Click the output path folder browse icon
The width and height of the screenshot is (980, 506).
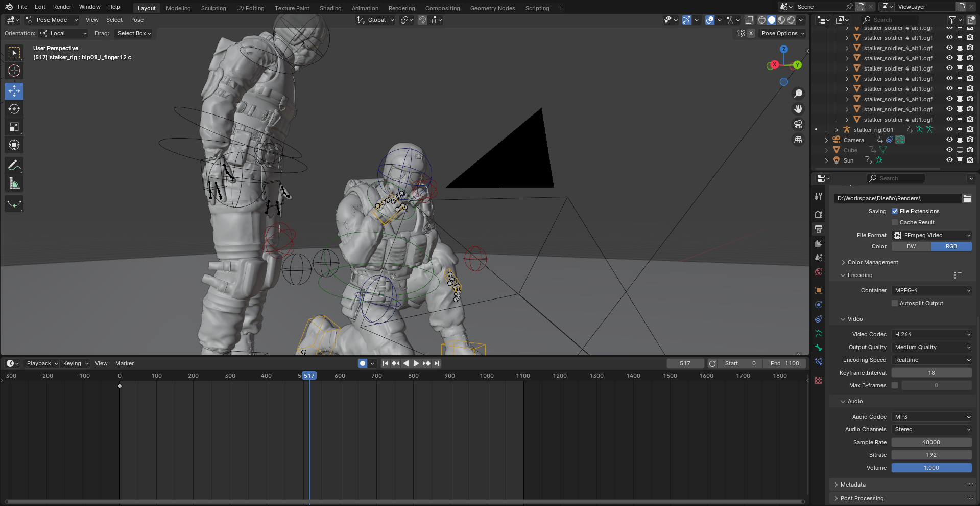967,198
